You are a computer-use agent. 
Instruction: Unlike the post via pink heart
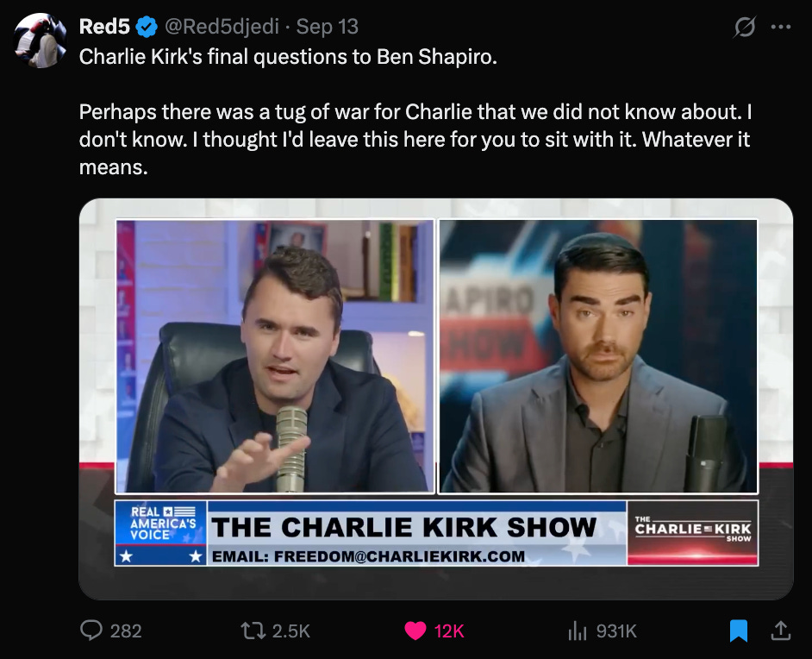point(415,631)
